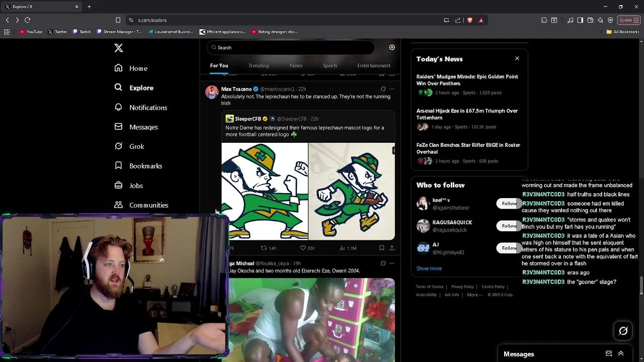Open Stream Manager bookmark

coord(120,32)
